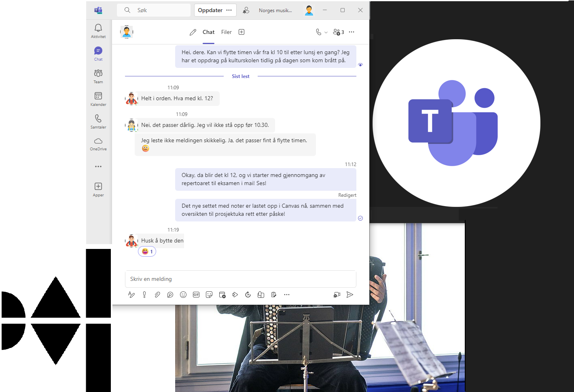Open Samtaler in the left sidebar
This screenshot has width=574, height=392.
98,121
